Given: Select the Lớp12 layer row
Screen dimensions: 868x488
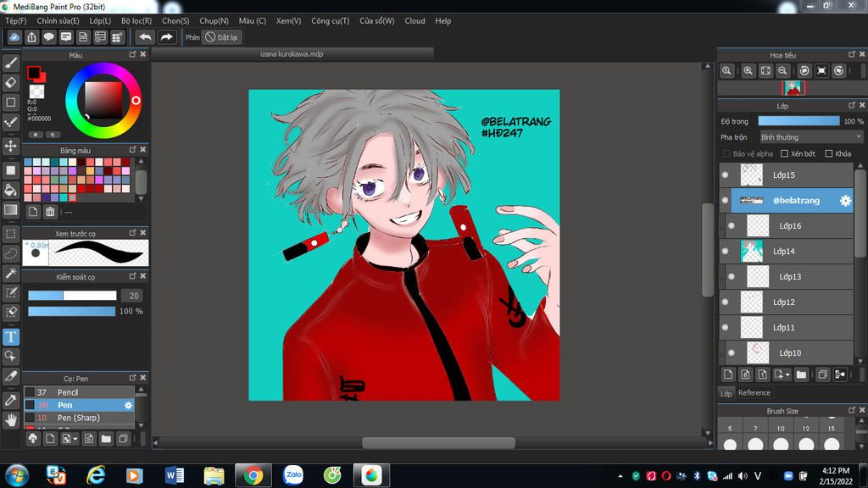Looking at the screenshot, I should point(786,302).
